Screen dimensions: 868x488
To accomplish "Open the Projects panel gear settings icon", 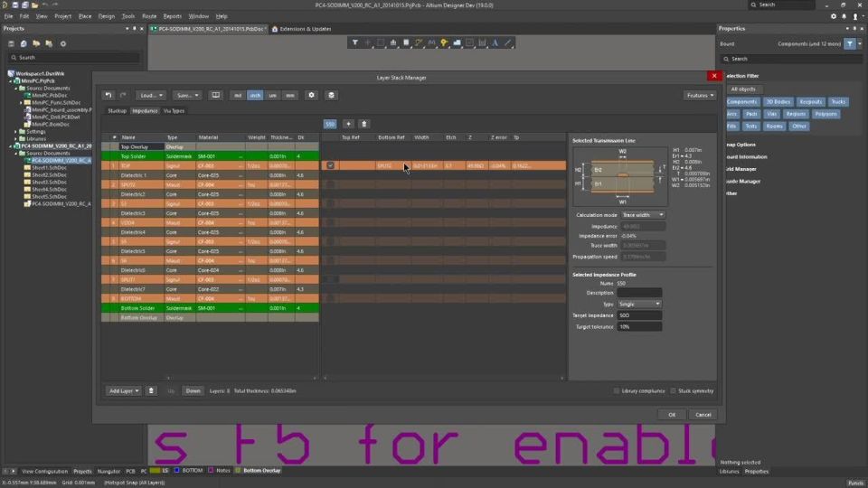I will (63, 43).
